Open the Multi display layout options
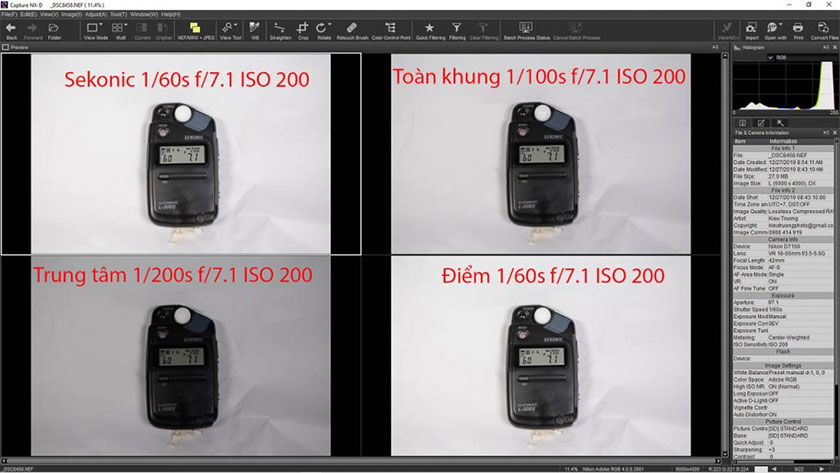Screen dimensions: 840x473 coord(120,31)
